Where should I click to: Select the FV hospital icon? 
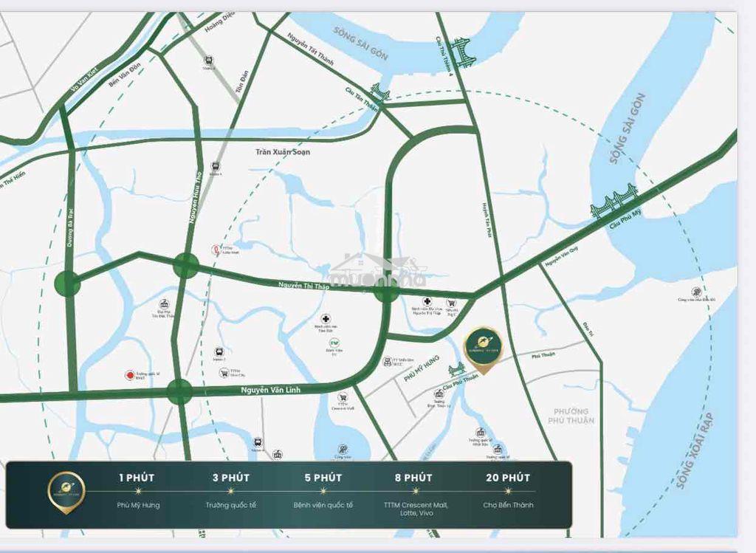(334, 343)
